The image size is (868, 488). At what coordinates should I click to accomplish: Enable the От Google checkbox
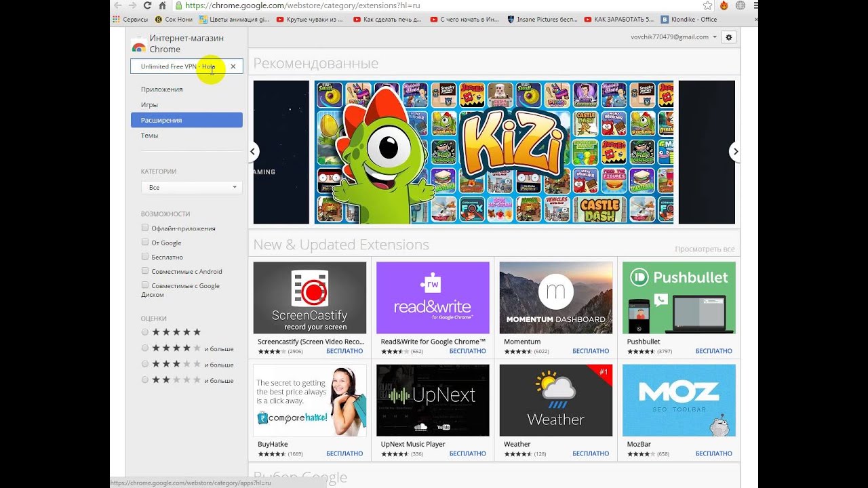[x=145, y=242]
